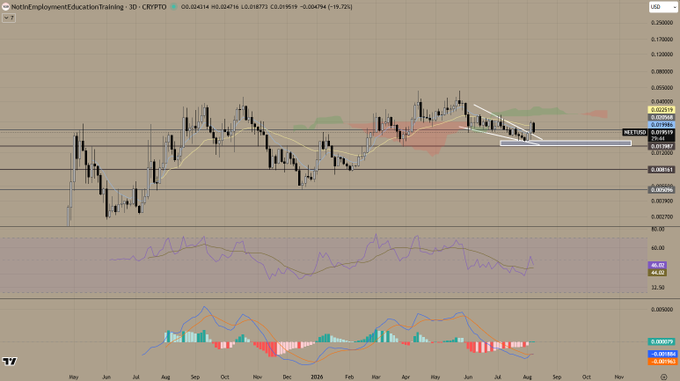This screenshot has height=381, width=680.
Task: Click the Nov label at time axis end
Action: [619, 377]
